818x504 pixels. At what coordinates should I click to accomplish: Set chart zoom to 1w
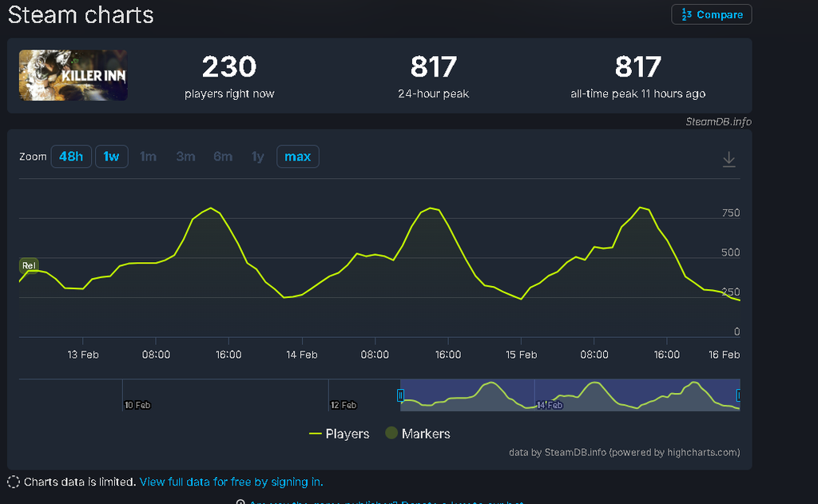(111, 157)
